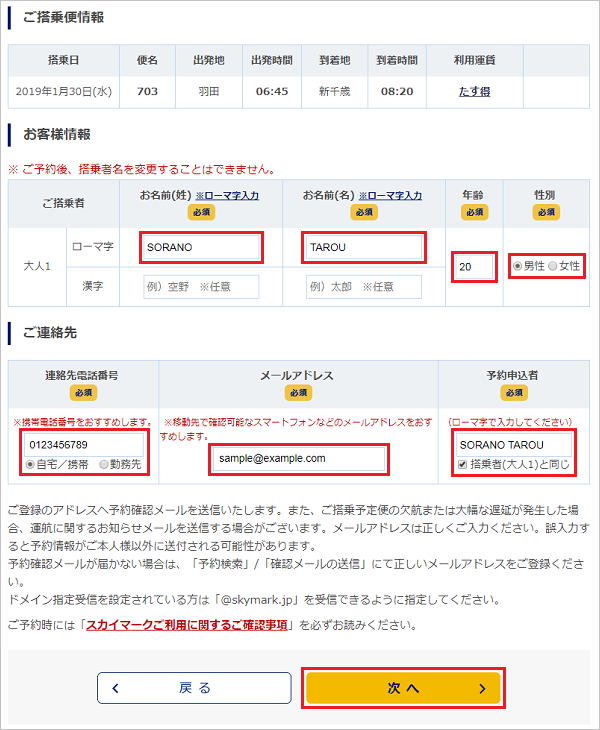Click the email field with sample@example.com
This screenshot has height=730, width=600.
(298, 458)
